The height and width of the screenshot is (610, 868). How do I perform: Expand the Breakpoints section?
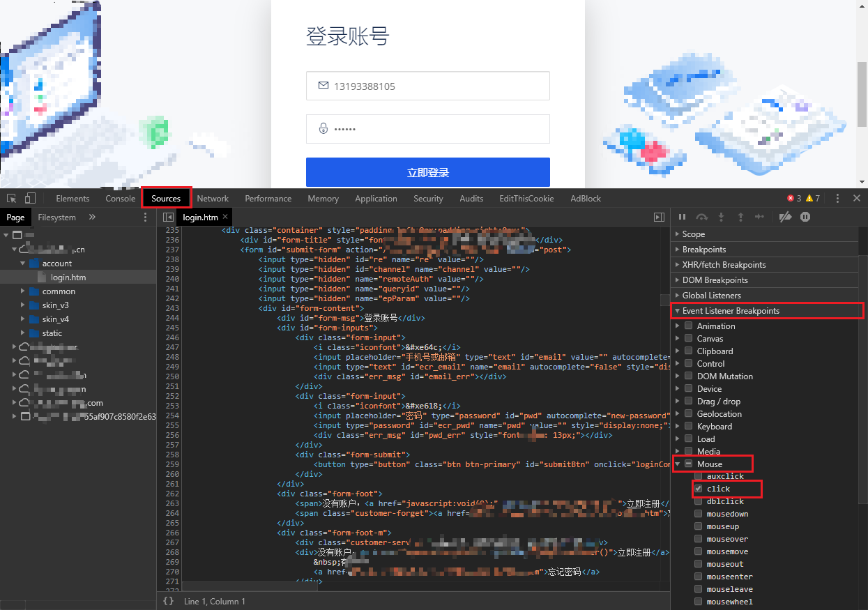(764, 250)
